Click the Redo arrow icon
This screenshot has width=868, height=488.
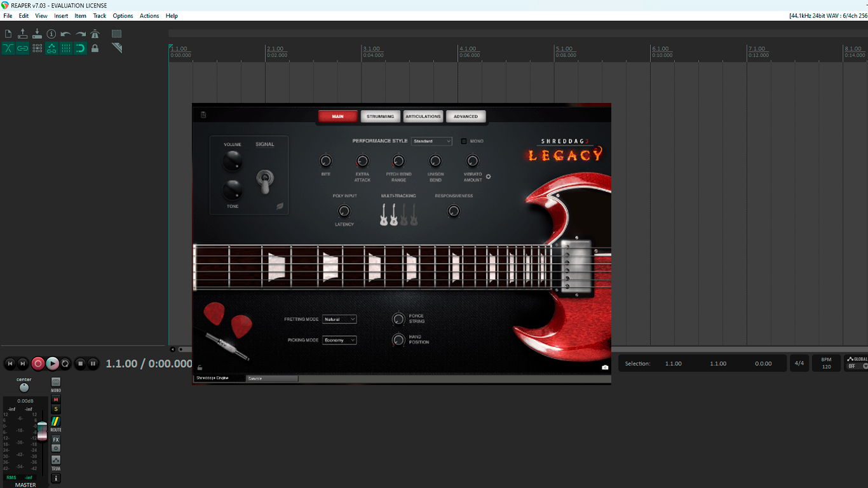[81, 34]
